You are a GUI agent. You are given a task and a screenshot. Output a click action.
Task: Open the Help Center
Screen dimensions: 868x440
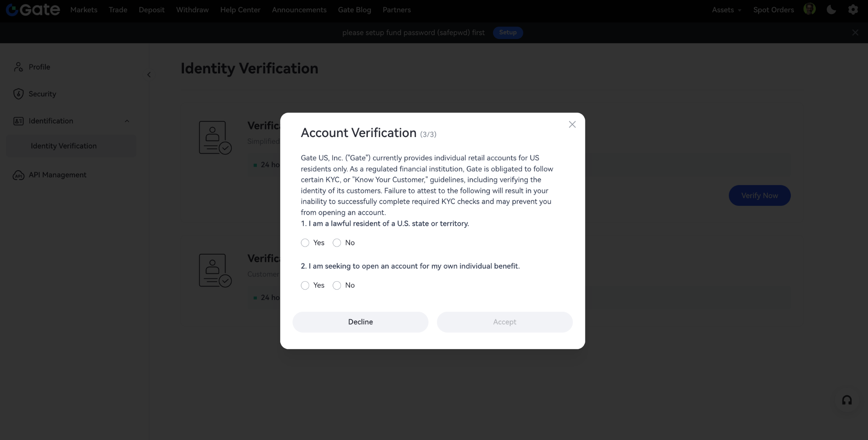point(240,10)
